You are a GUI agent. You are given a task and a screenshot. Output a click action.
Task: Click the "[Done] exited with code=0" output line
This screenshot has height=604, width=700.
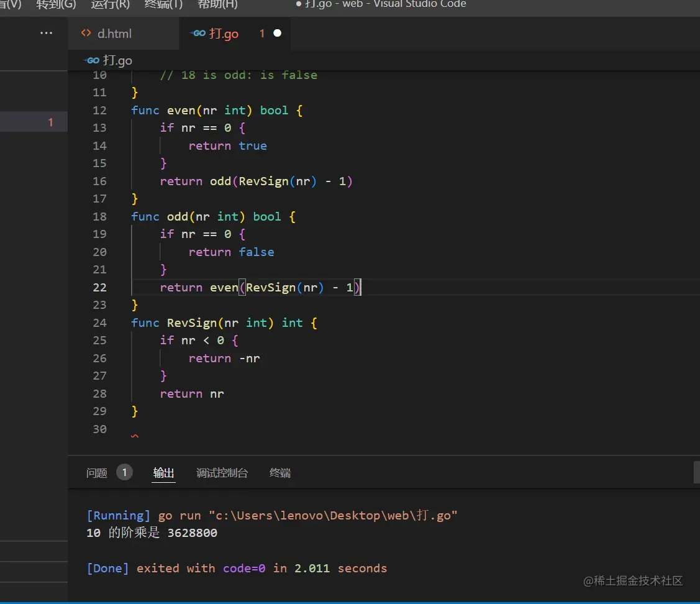tap(237, 568)
